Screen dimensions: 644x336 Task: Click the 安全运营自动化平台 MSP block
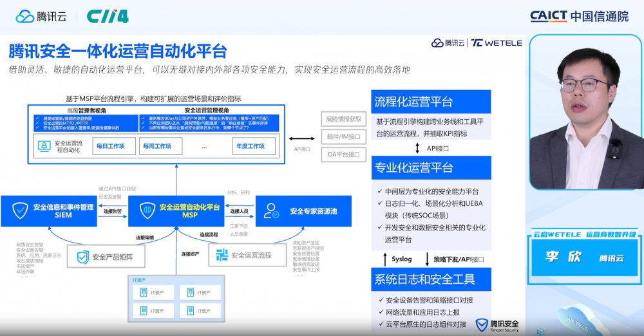click(x=176, y=211)
